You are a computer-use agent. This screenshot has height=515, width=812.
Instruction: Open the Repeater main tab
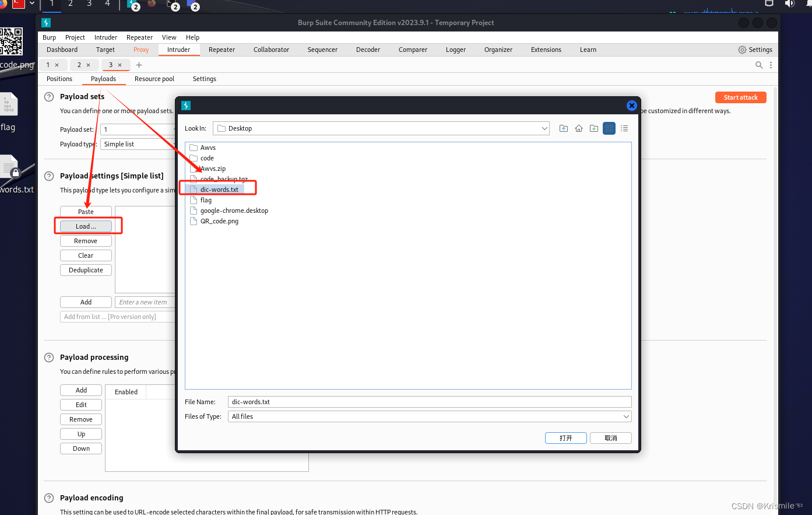222,50
